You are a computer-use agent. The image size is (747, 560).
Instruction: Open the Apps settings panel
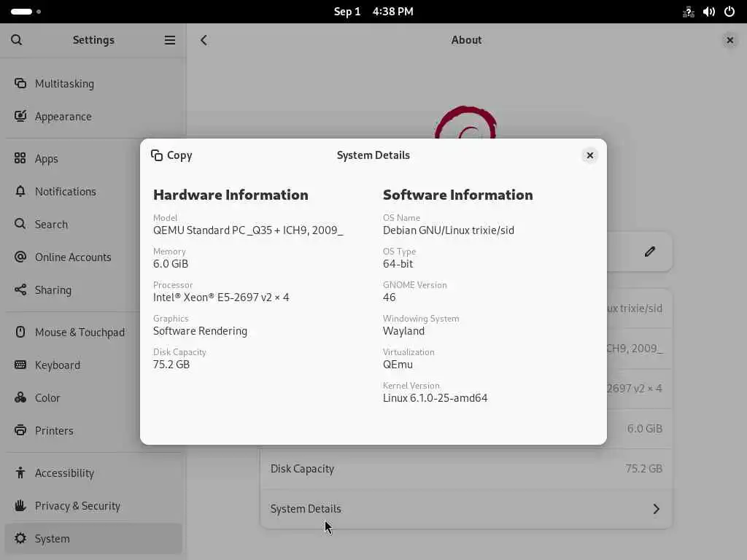[93, 158]
